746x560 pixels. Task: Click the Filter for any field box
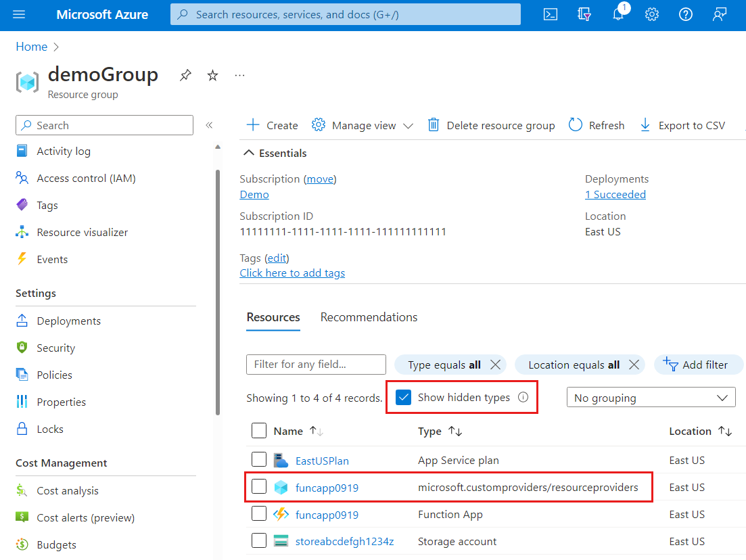(315, 364)
